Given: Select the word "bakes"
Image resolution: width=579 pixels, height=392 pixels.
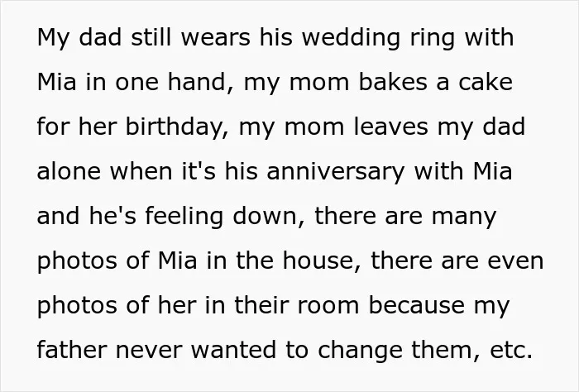Looking at the screenshot, I should tap(393, 83).
